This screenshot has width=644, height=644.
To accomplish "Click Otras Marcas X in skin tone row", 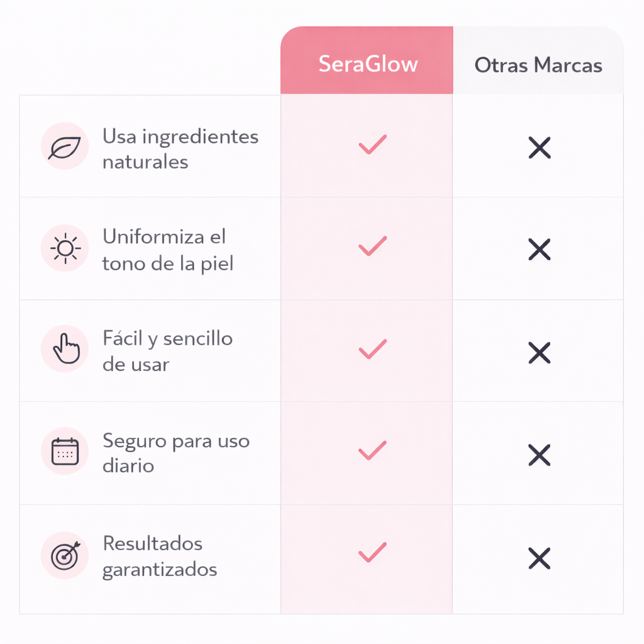I will click(x=540, y=250).
